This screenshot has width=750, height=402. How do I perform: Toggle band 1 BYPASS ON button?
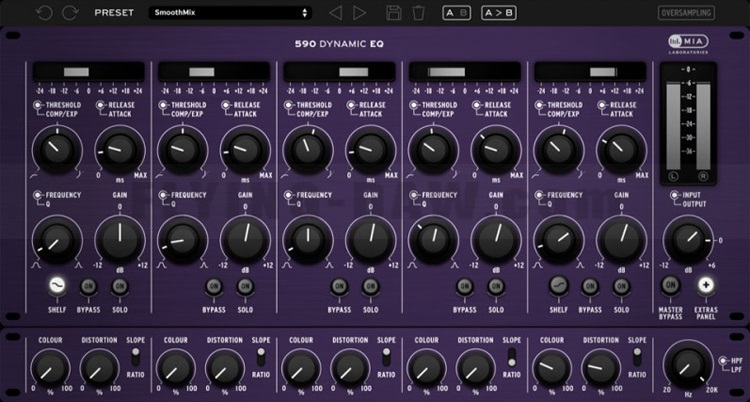coord(88,287)
